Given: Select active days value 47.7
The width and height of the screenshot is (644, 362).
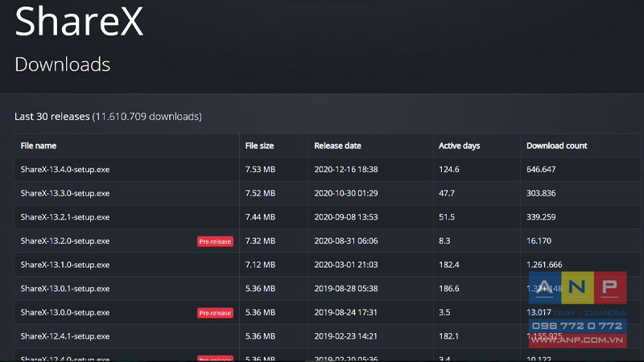Looking at the screenshot, I should point(447,193).
